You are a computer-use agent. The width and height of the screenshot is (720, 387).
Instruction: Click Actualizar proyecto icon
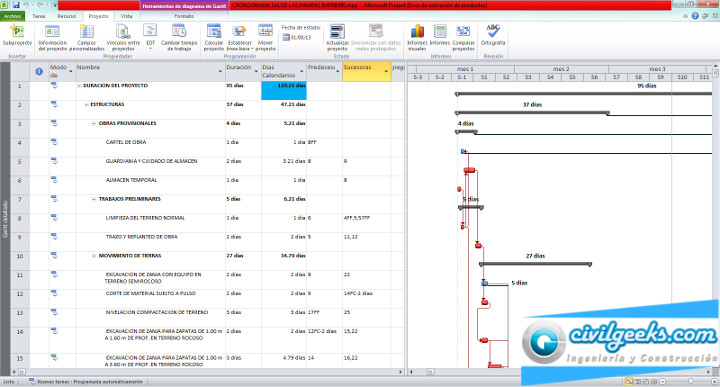coord(337,32)
